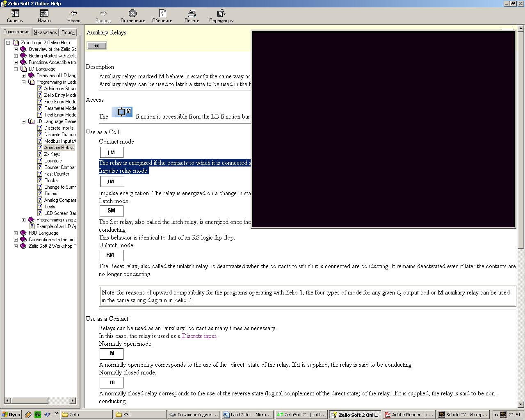Collapse the Programming in Ladder node
Image resolution: width=525 pixels, height=420 pixels.
(x=23, y=82)
